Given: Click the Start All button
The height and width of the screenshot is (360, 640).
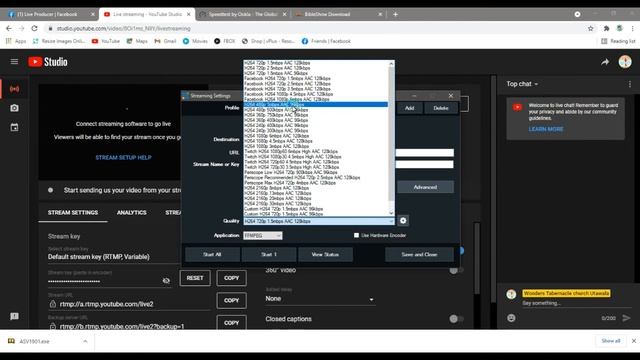Looking at the screenshot, I should tap(212, 254).
